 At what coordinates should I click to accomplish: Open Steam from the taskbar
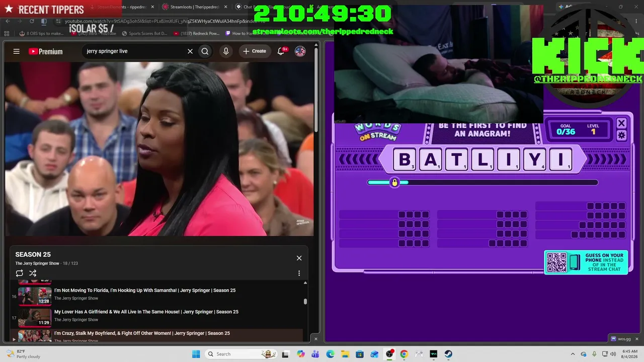(448, 354)
